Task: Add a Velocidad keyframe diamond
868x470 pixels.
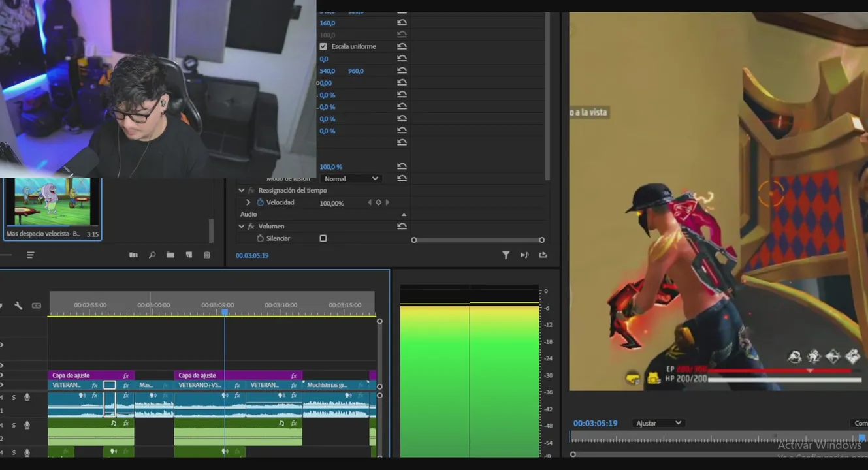Action: click(x=378, y=202)
